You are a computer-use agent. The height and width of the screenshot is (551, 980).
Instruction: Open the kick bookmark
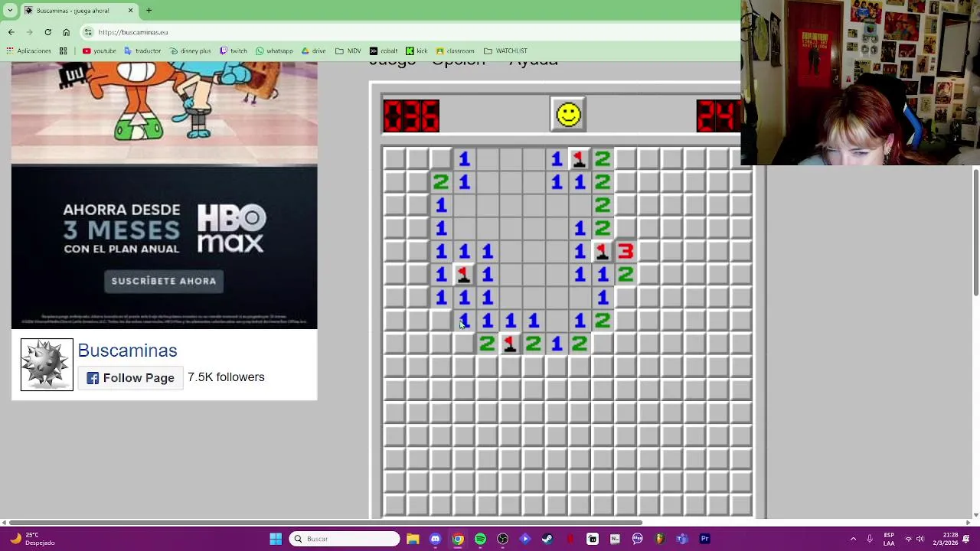click(416, 51)
